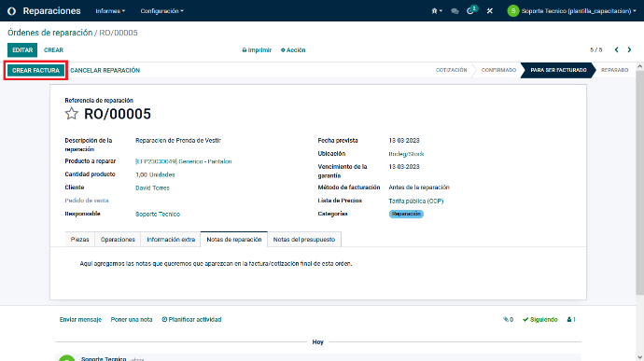Click the Reparación category tag
The height and width of the screenshot is (361, 644).
(406, 214)
